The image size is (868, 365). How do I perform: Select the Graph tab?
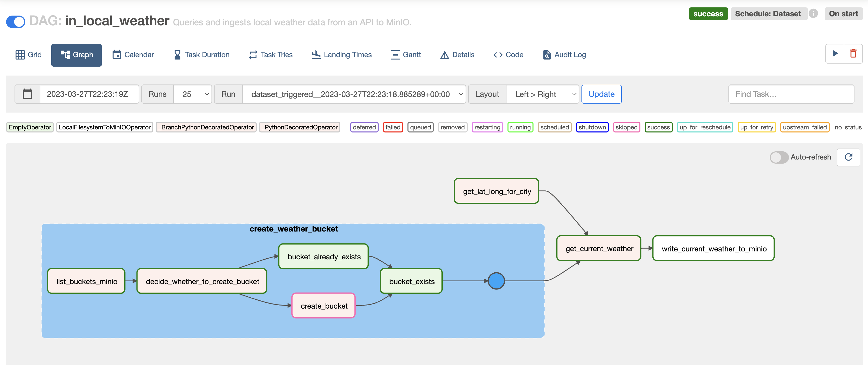pos(78,54)
